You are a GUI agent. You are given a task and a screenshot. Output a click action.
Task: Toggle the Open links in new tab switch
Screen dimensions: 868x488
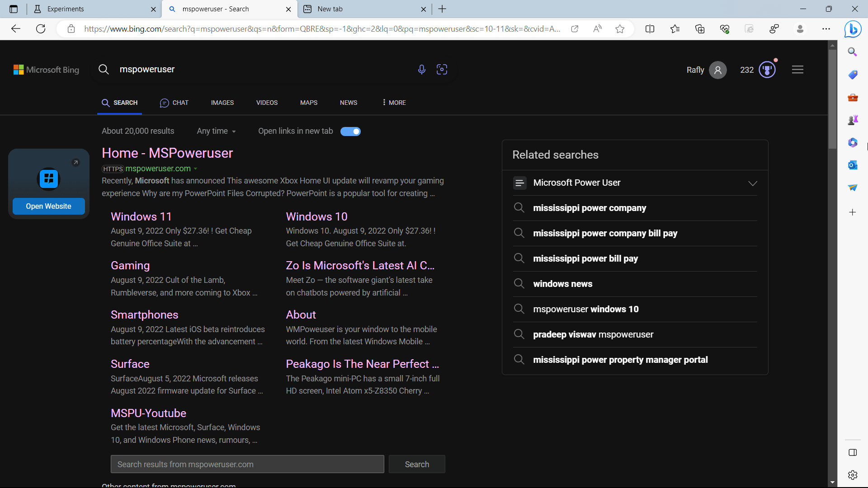click(x=350, y=131)
